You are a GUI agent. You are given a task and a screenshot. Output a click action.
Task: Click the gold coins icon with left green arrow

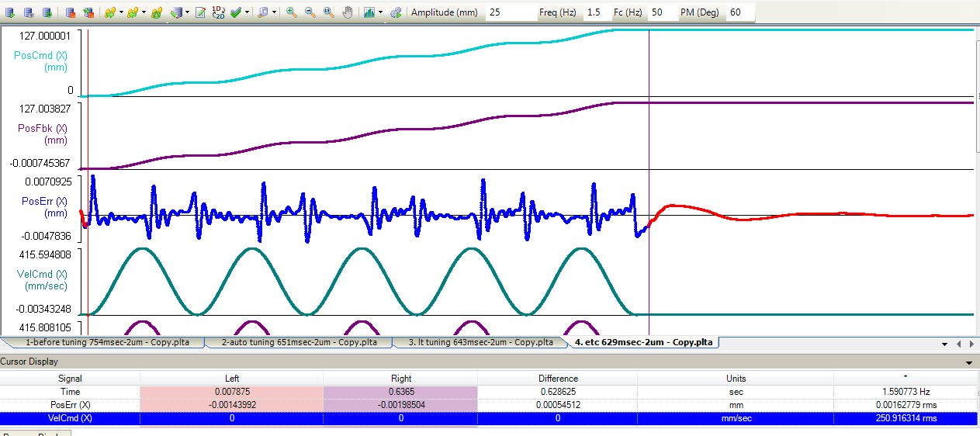pos(132,12)
